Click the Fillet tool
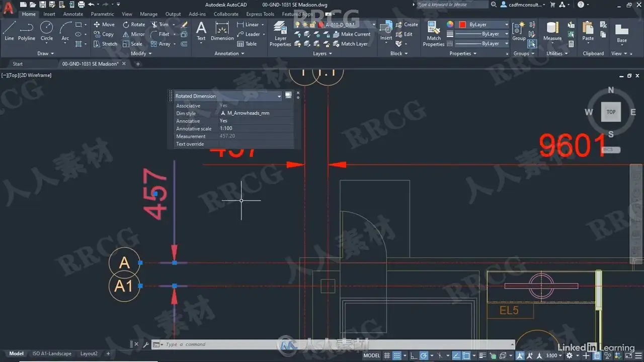 pos(160,34)
